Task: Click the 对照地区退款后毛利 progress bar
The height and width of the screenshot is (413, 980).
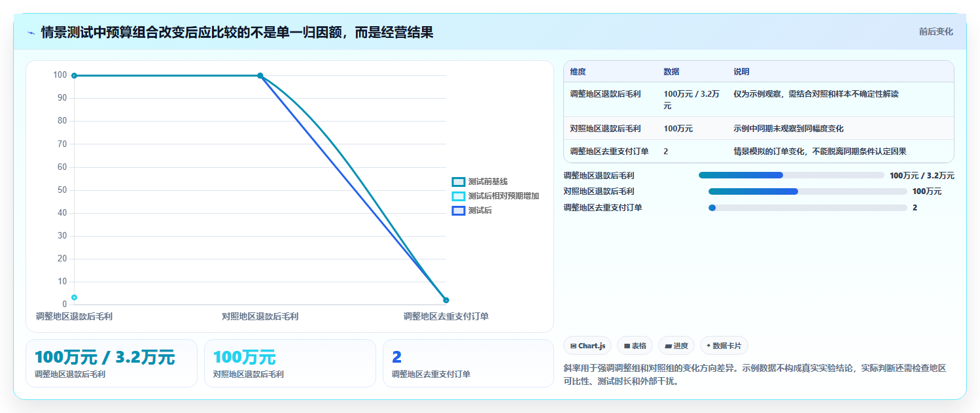Action: coord(807,191)
